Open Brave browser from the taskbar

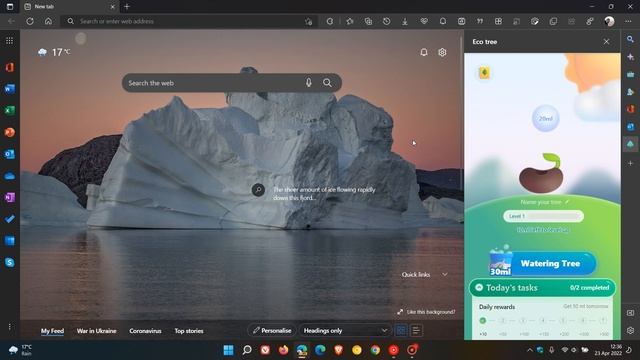coord(338,350)
